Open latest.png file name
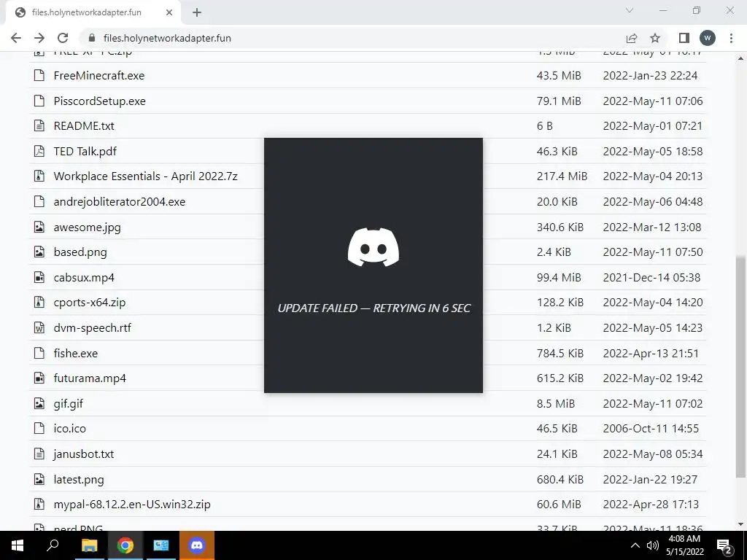This screenshot has width=747, height=560. 79,479
